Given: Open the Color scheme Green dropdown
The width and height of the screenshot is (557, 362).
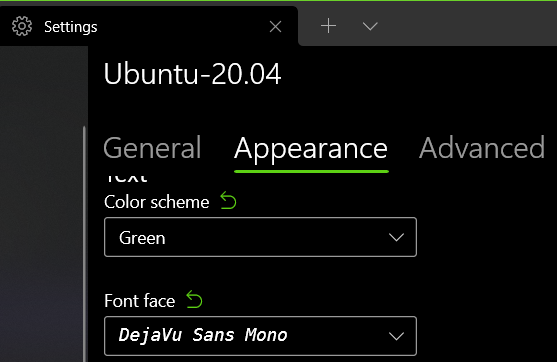Looking at the screenshot, I should 260,237.
